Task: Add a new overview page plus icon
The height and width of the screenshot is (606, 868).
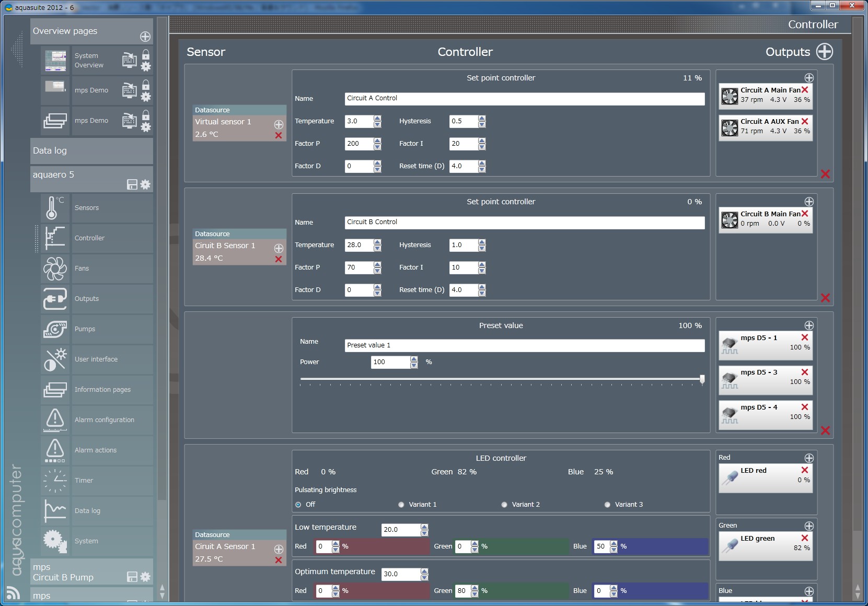Action: 145,37
